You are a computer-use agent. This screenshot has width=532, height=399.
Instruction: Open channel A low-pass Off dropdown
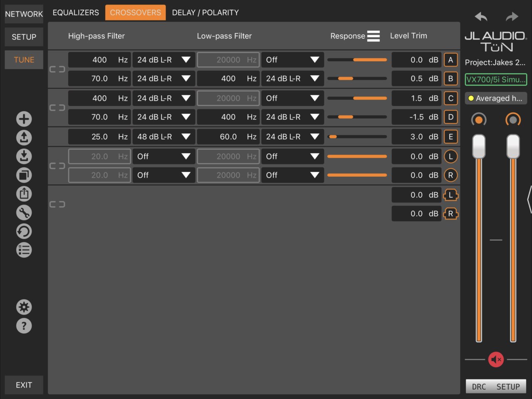pyautogui.click(x=292, y=60)
